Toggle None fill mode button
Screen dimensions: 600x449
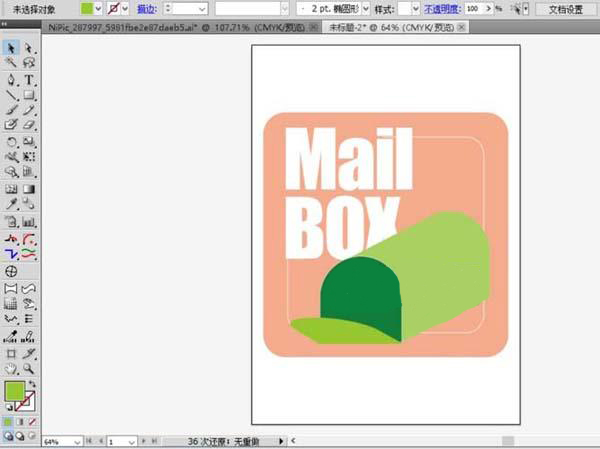click(x=32, y=422)
